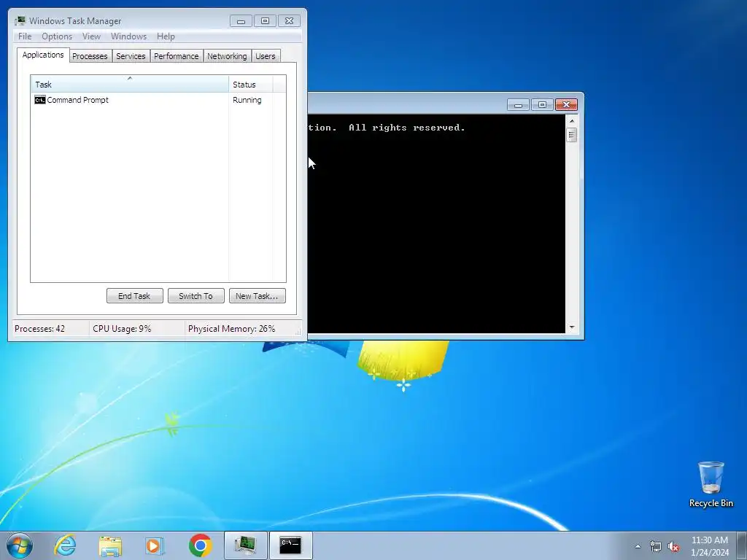
Task: Click the Command Prompt row icon
Action: point(40,100)
